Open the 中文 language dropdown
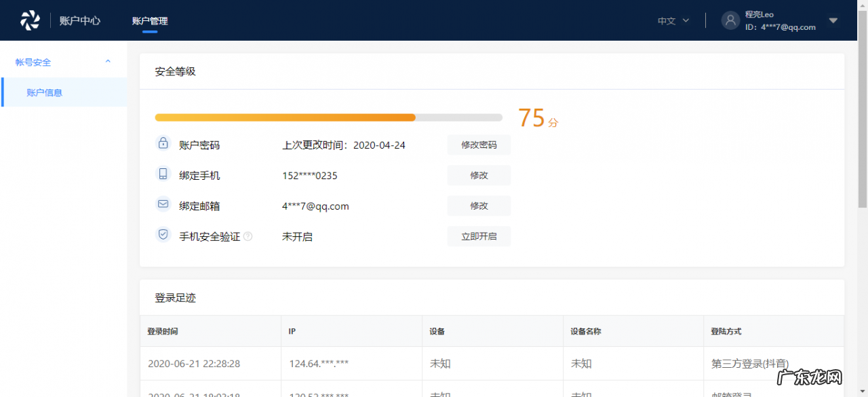Viewport: 868px width, 397px height. [x=673, y=20]
